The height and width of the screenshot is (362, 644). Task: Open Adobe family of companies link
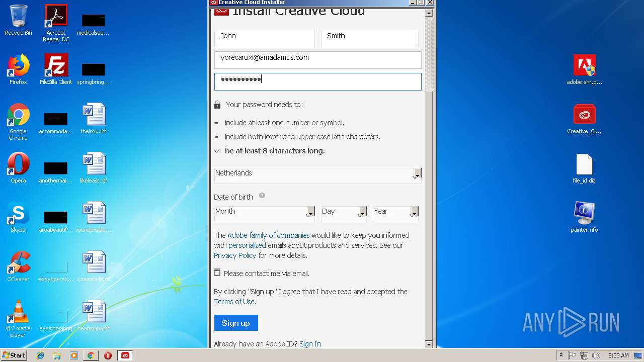point(269,235)
